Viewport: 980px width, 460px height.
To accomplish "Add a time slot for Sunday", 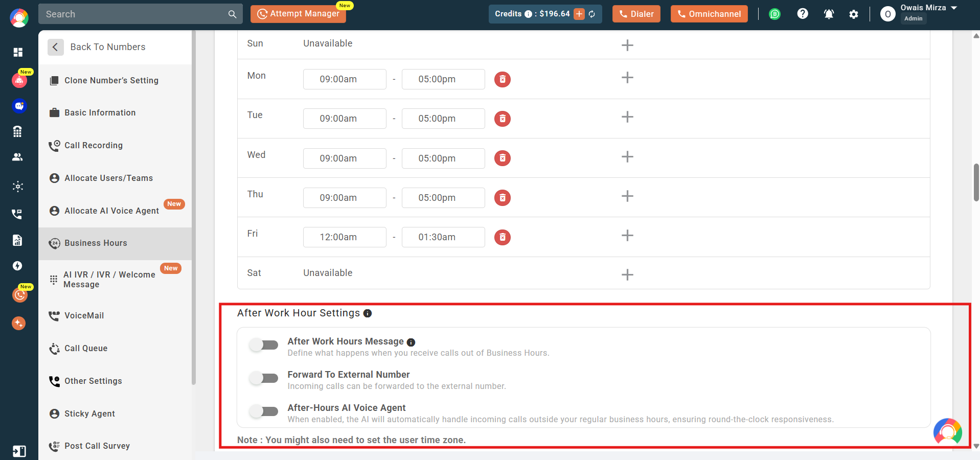I will click(x=627, y=45).
